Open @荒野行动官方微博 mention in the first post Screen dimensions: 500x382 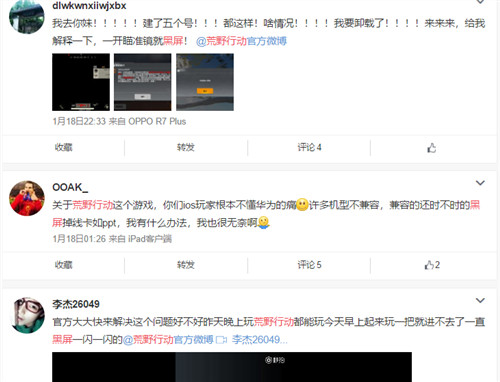tap(241, 41)
